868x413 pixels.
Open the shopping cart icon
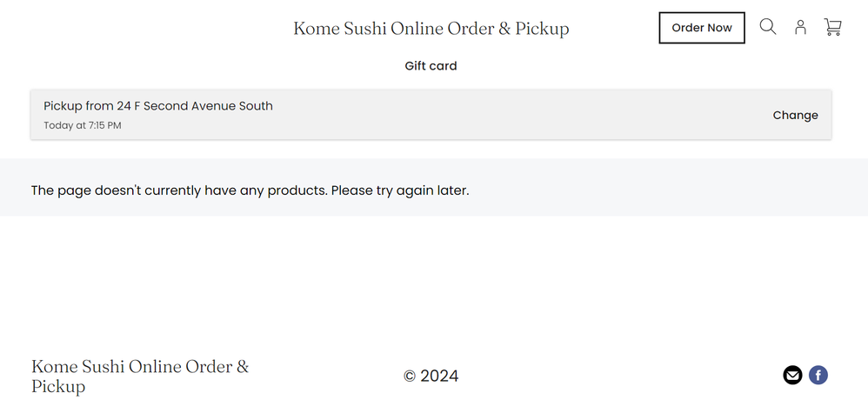point(832,27)
